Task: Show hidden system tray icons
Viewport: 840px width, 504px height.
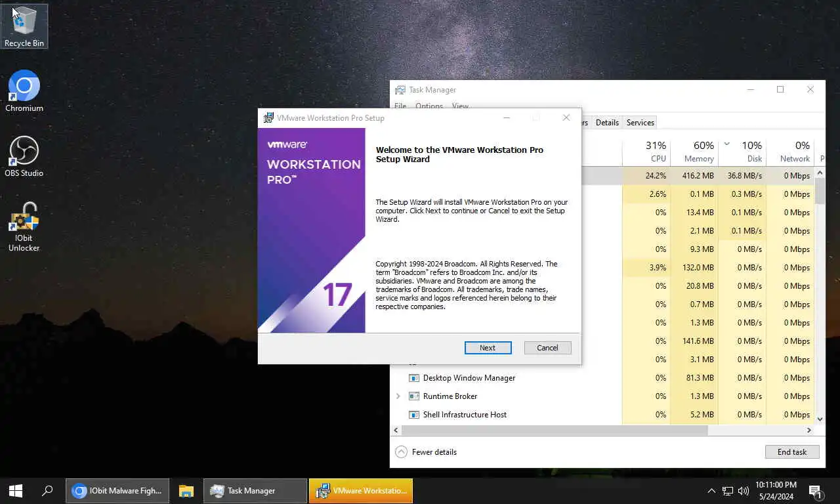Action: coord(711,490)
